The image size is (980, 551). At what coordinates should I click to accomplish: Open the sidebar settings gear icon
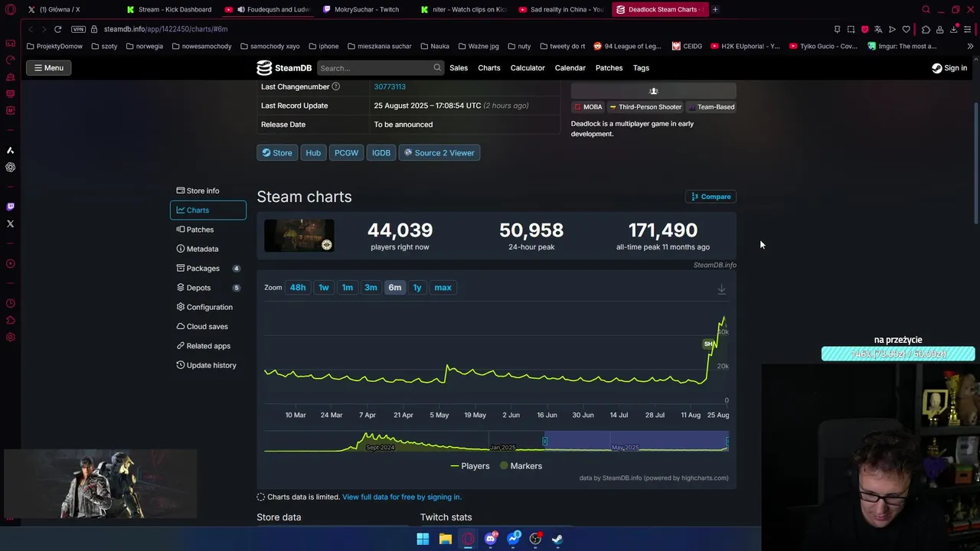pyautogui.click(x=10, y=337)
